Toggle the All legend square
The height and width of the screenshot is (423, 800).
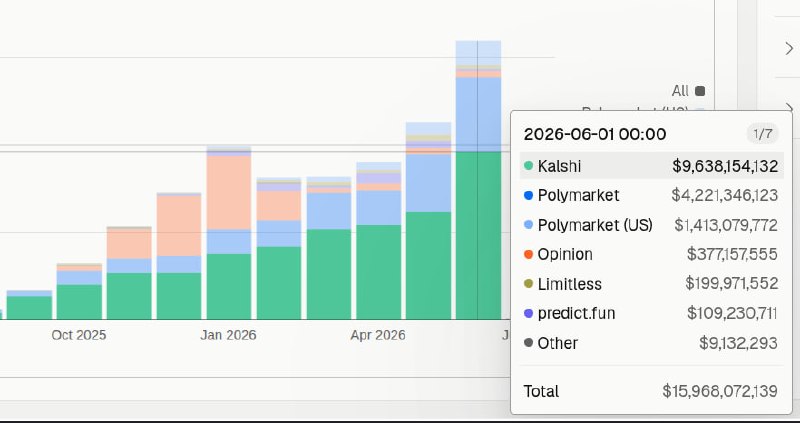pyautogui.click(x=700, y=91)
